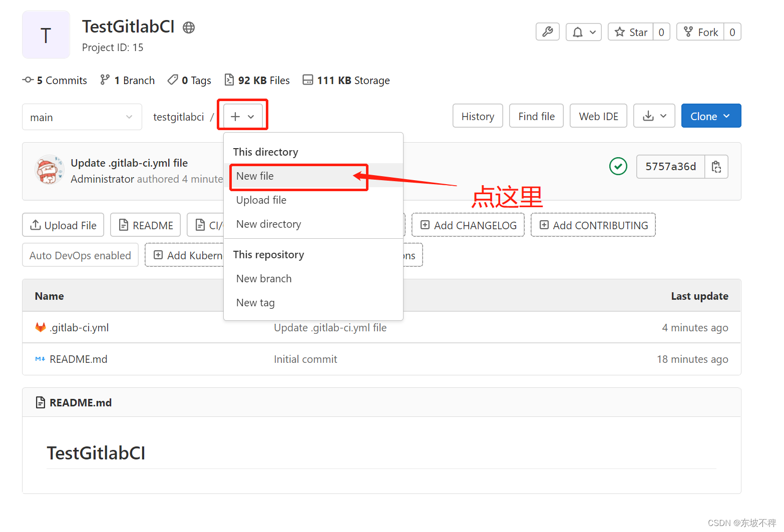784x532 pixels.
Task: View 111 KB Storage statistic
Action: [x=346, y=81]
